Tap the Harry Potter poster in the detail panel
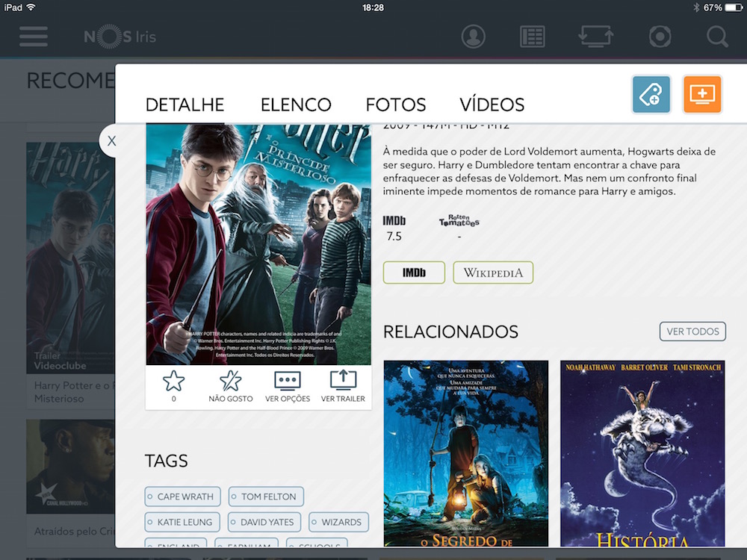The width and height of the screenshot is (747, 560). pos(258,244)
